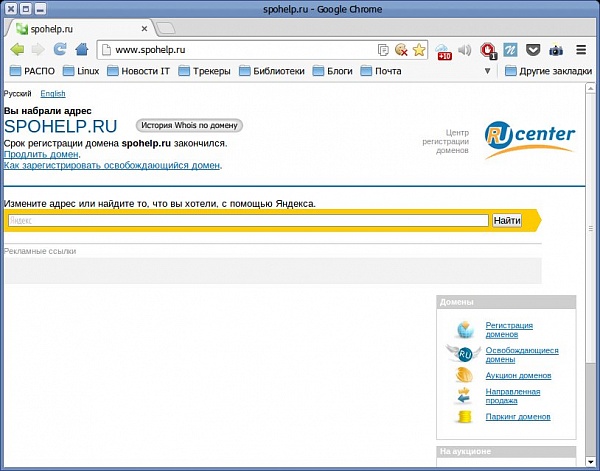Viewport: 600px width, 471px height.
Task: Click the История Whois по домену button
Action: [x=189, y=125]
